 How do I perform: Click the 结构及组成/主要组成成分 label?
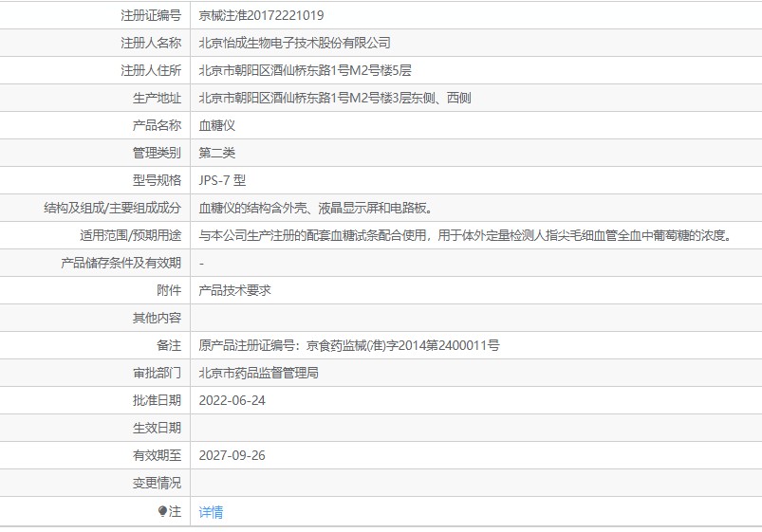click(x=112, y=208)
